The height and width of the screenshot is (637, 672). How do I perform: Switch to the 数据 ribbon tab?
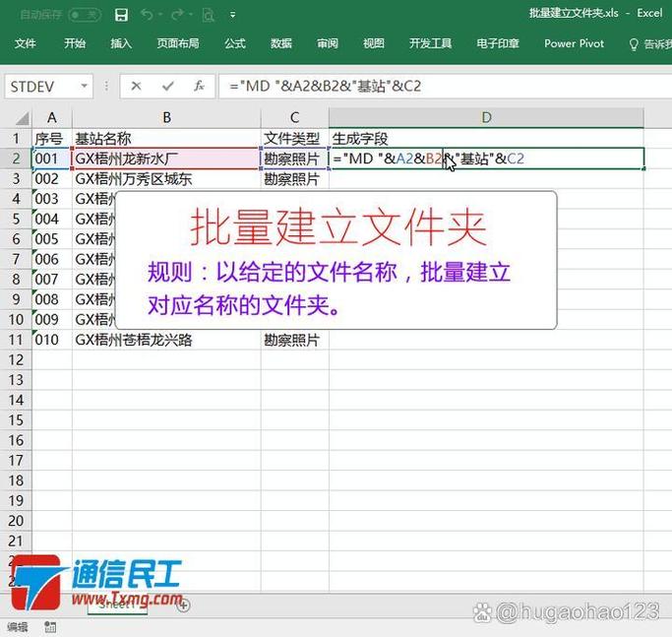pos(281,43)
